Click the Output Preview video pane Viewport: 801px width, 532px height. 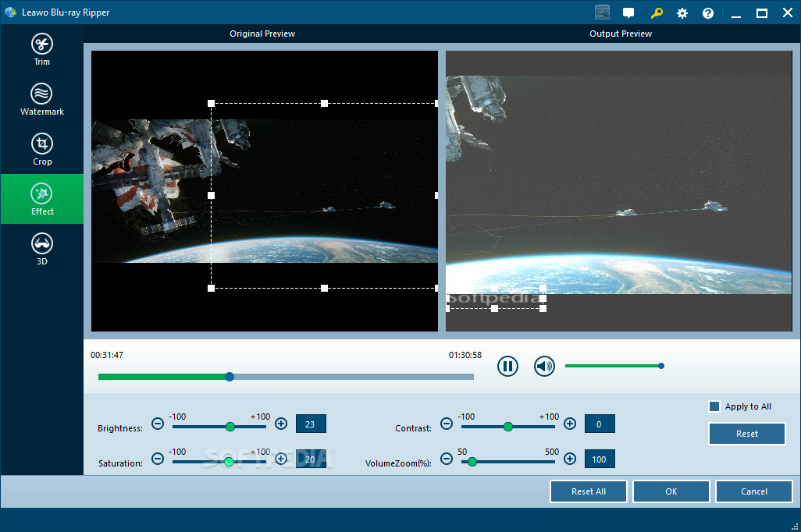point(618,191)
